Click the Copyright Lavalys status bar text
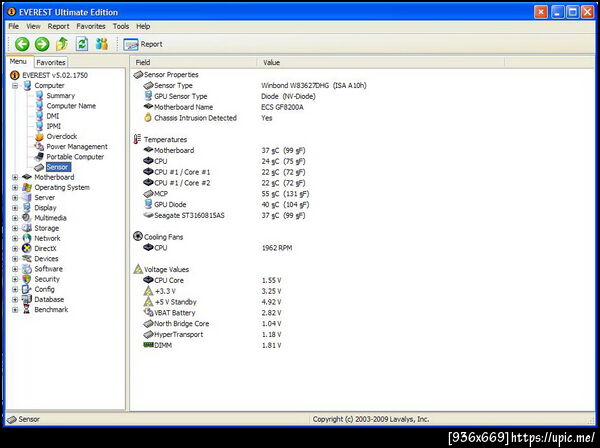The image size is (600, 448). [371, 419]
